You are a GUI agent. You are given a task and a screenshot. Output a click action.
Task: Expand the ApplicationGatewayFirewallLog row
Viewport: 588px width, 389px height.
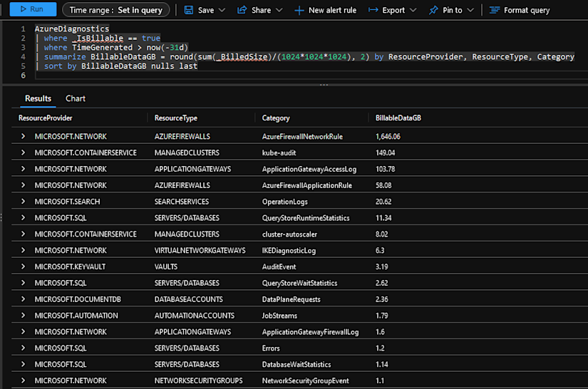coord(24,332)
